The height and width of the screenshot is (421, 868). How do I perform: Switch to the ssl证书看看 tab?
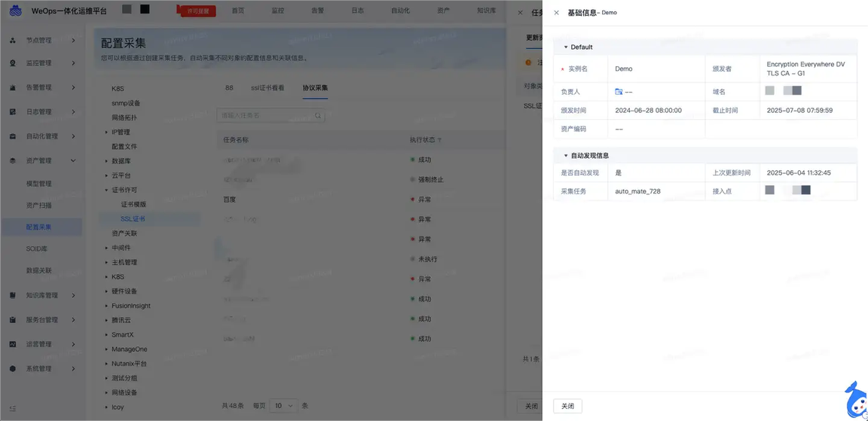(x=268, y=88)
